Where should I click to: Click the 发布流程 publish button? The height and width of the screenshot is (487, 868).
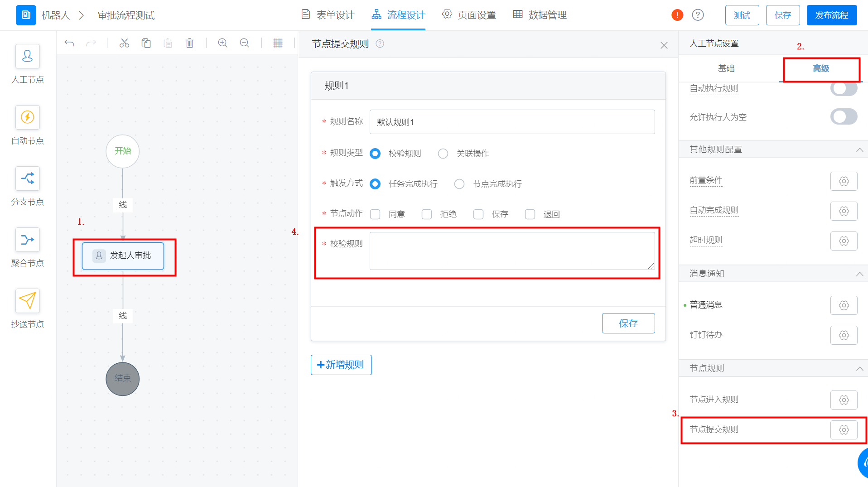pos(832,15)
